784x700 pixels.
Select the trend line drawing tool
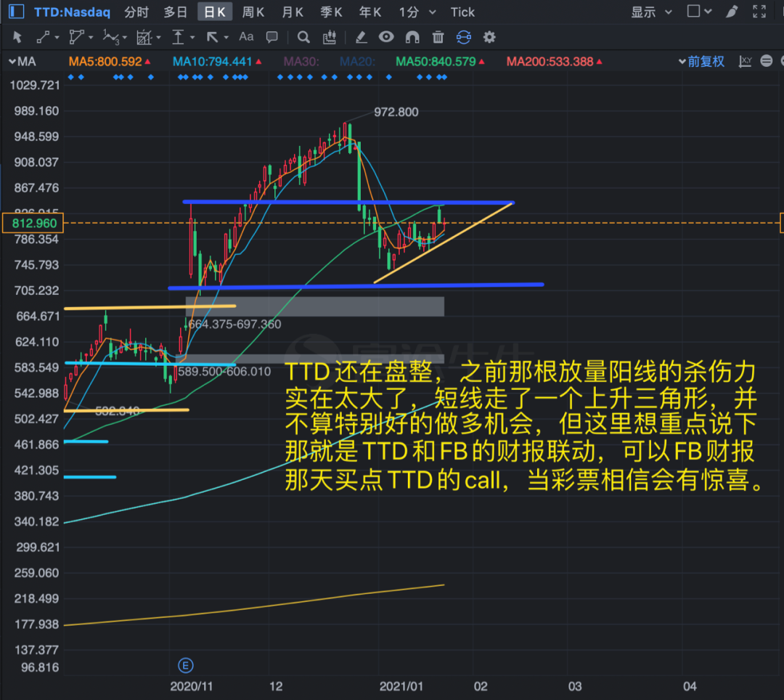(x=43, y=37)
